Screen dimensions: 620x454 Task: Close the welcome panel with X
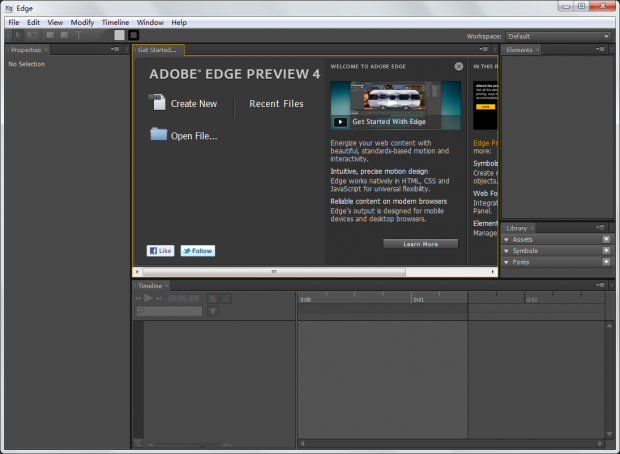[x=458, y=66]
